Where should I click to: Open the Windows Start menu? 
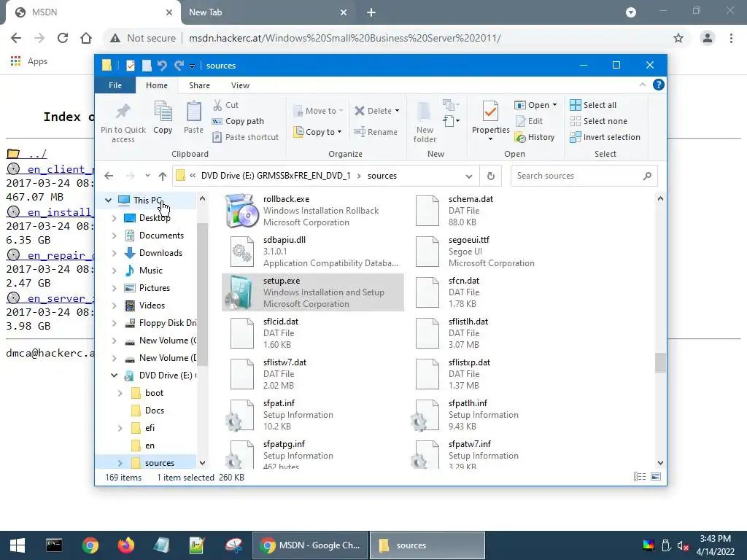coord(18,545)
